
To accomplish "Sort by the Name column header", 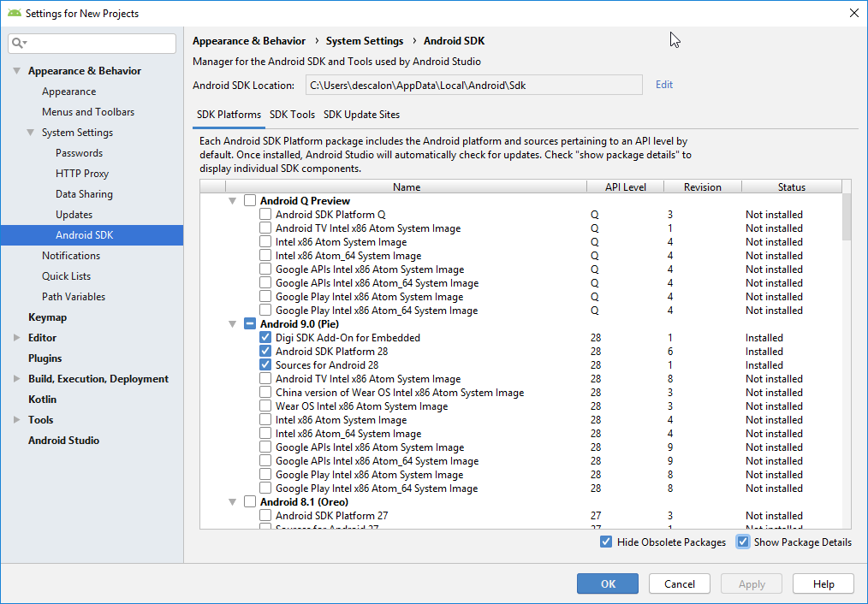I will tap(407, 187).
